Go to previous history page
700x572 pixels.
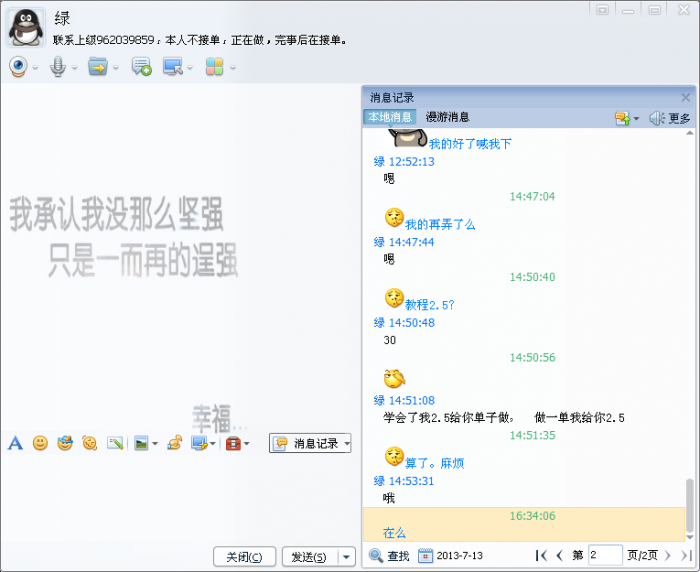(560, 555)
